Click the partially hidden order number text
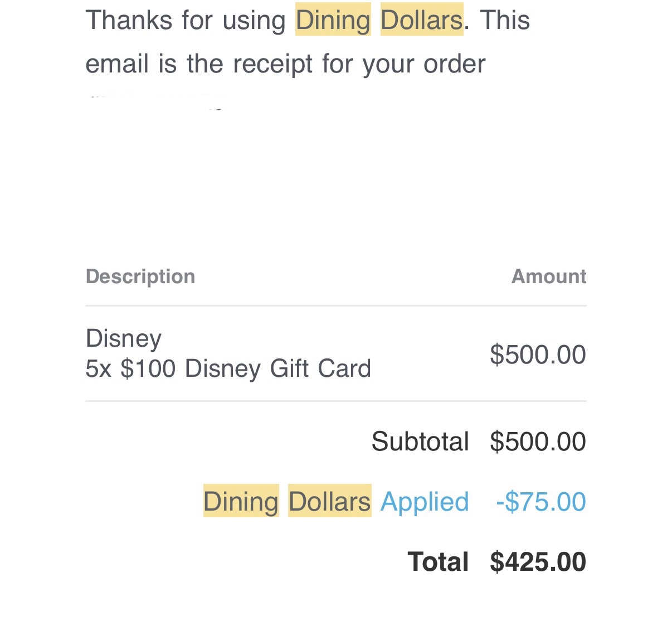 coord(157,101)
